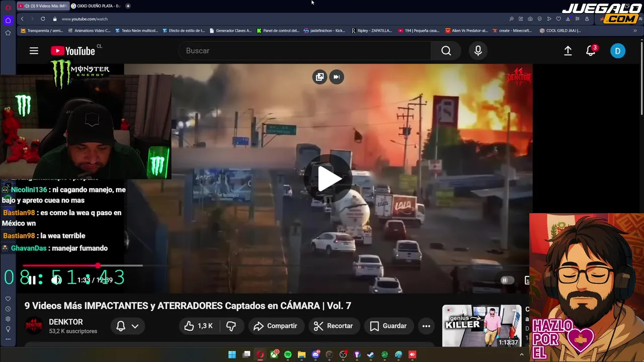Skip to the next video icon on video

[x=337, y=77]
